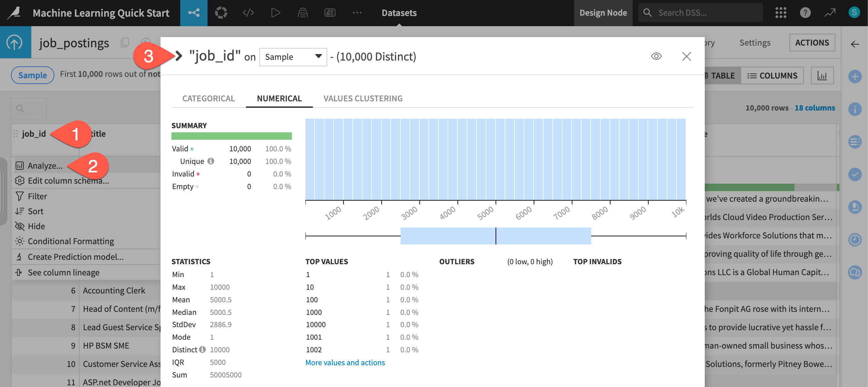Click the Sample button
The height and width of the screenshot is (387, 868).
pyautogui.click(x=33, y=75)
